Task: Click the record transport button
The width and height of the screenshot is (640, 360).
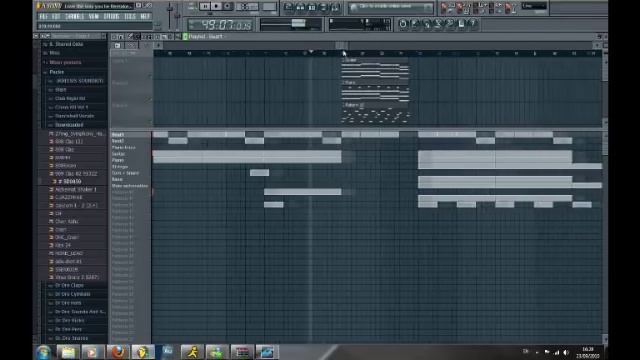Action: click(x=228, y=6)
